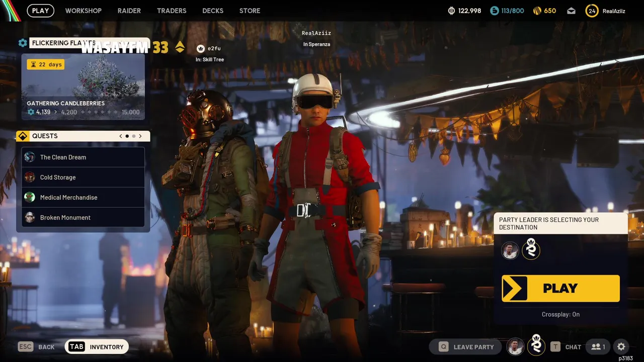Open the Medical Merchandise quest
Image resolution: width=644 pixels, height=362 pixels.
[83, 197]
